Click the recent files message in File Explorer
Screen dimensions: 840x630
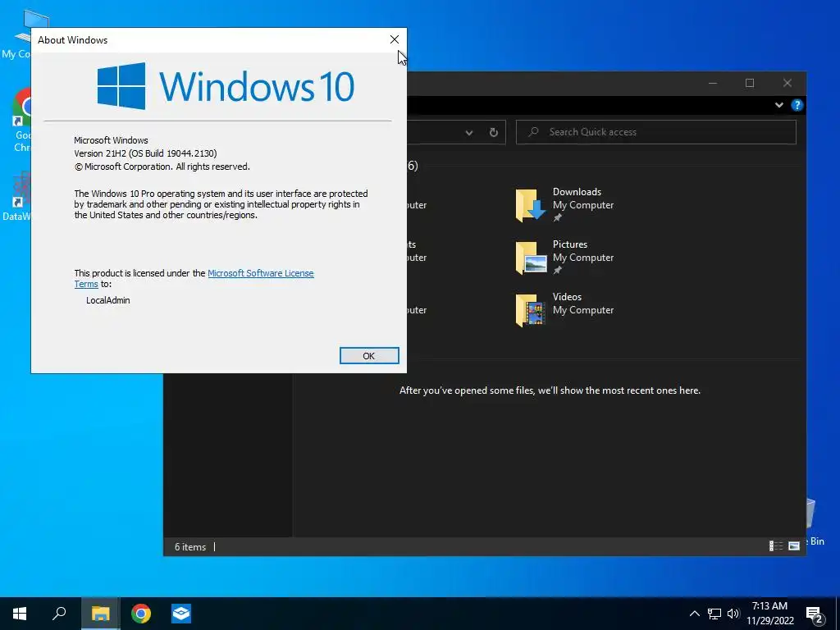tap(550, 390)
